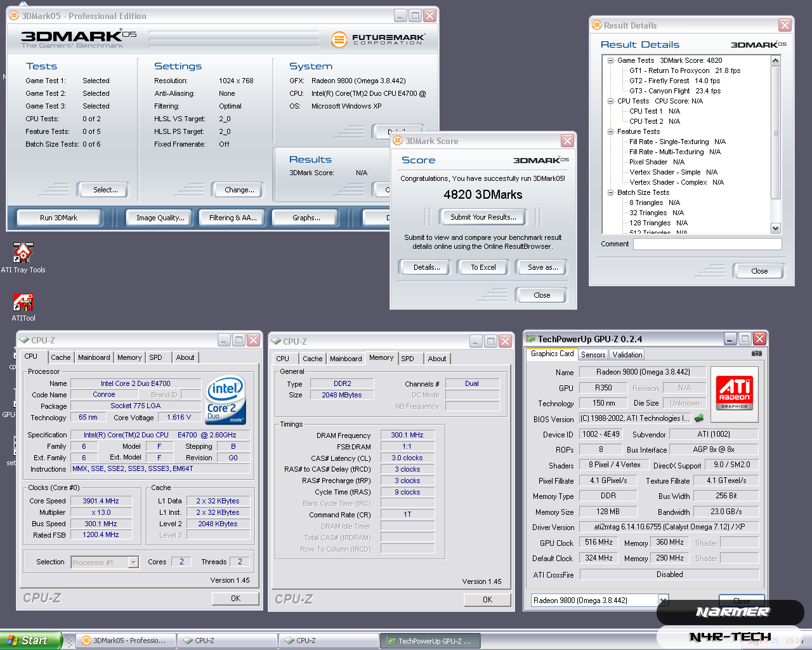
Task: Collapse the Feature Tests tree node
Action: 610,132
